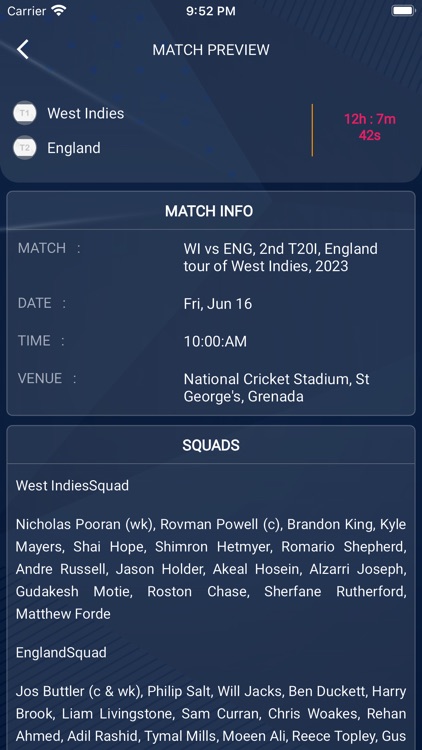Tap the West Indies T1 team logo
The width and height of the screenshot is (422, 750).
click(x=24, y=113)
